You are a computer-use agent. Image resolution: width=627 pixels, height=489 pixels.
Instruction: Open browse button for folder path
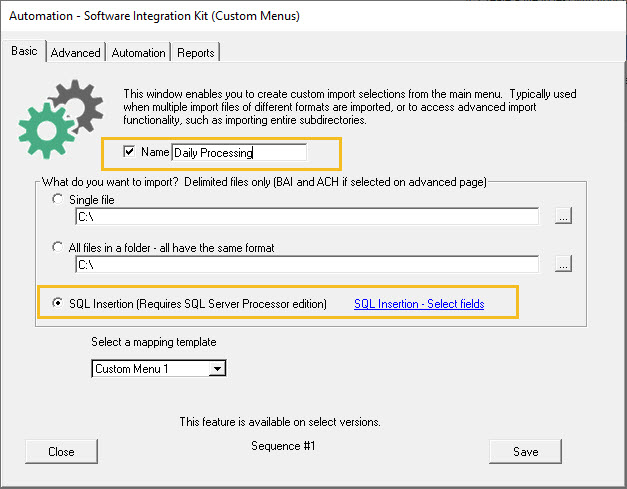563,264
